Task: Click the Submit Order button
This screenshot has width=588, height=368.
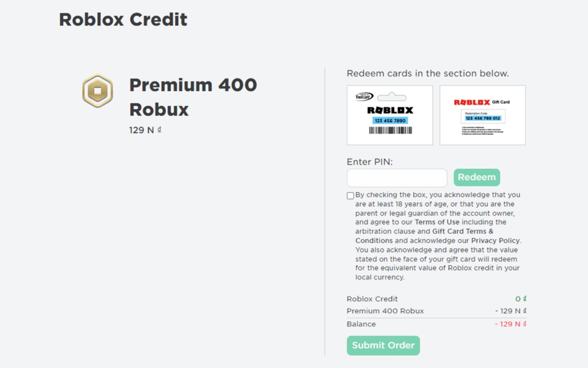Action: point(383,345)
